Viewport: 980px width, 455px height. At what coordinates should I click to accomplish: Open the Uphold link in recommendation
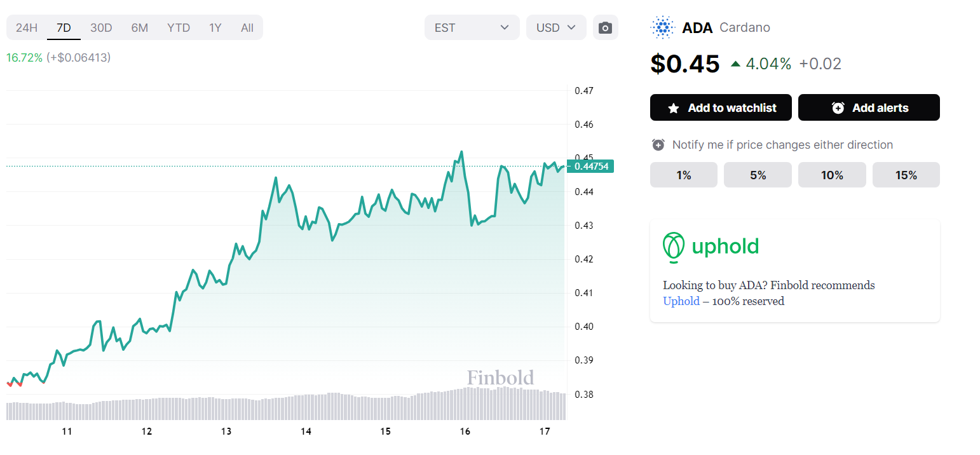coord(681,301)
